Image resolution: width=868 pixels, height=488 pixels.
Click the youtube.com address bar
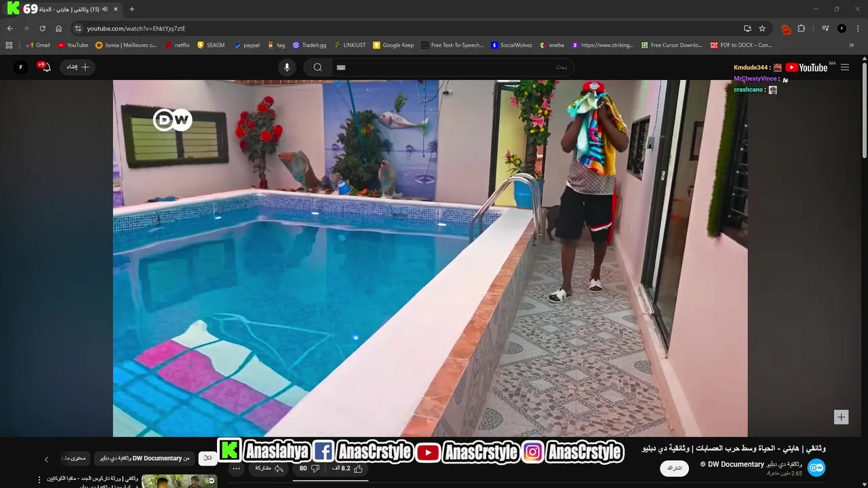tap(407, 28)
